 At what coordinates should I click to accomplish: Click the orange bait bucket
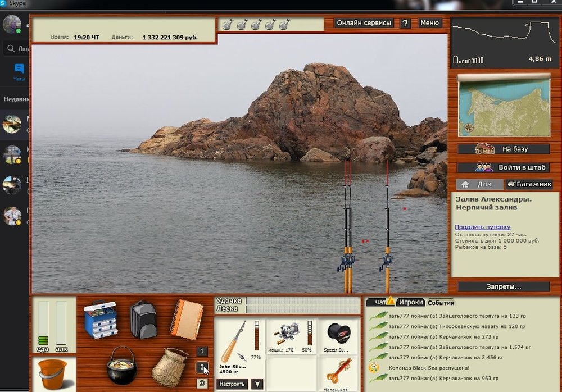pyautogui.click(x=52, y=373)
